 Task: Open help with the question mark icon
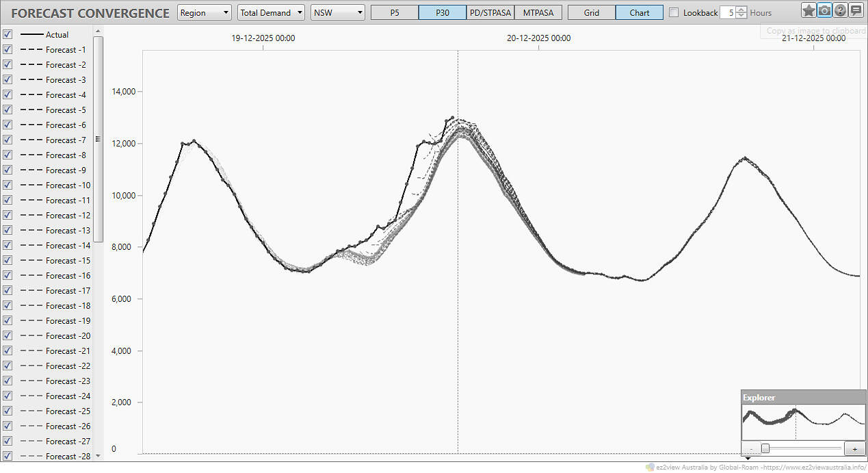[x=840, y=10]
